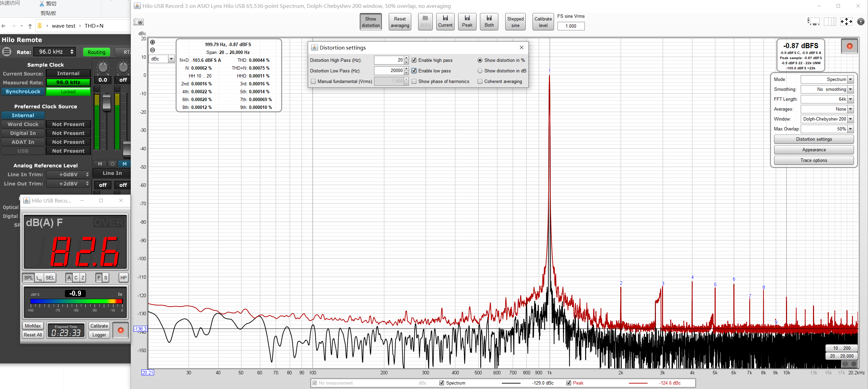
Task: Toggle Enable low pass checkbox
Action: [414, 71]
